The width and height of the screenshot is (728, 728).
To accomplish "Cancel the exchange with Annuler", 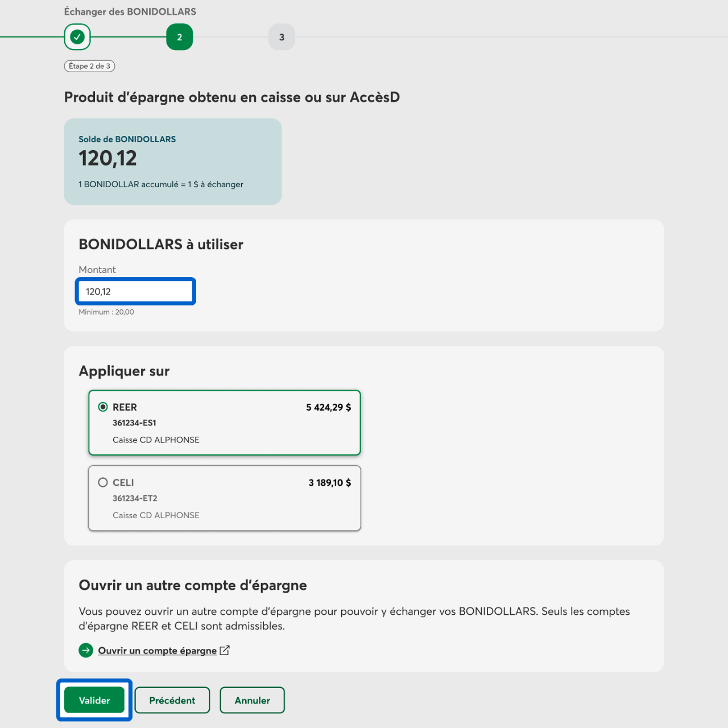I will pyautogui.click(x=252, y=700).
